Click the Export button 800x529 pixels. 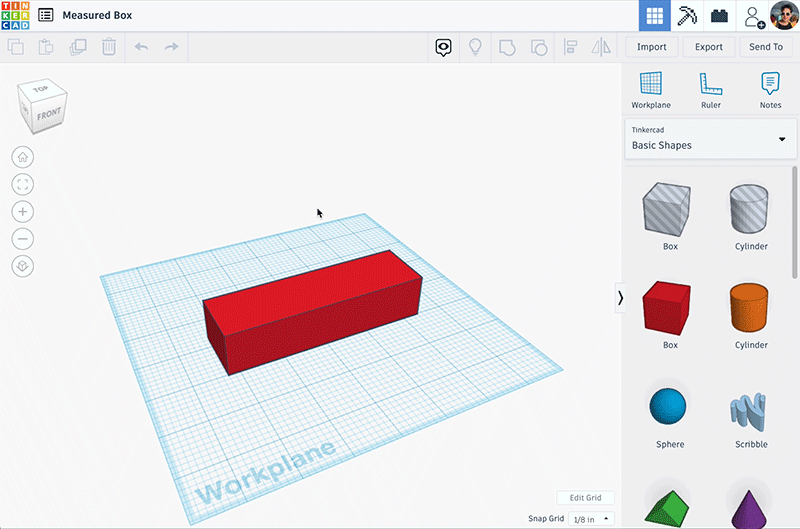(708, 47)
